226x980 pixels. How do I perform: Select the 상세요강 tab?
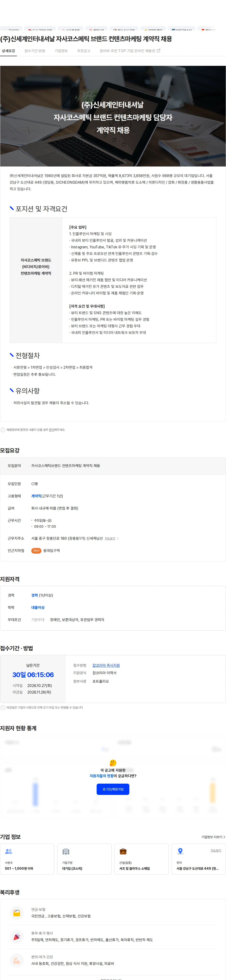click(8, 51)
